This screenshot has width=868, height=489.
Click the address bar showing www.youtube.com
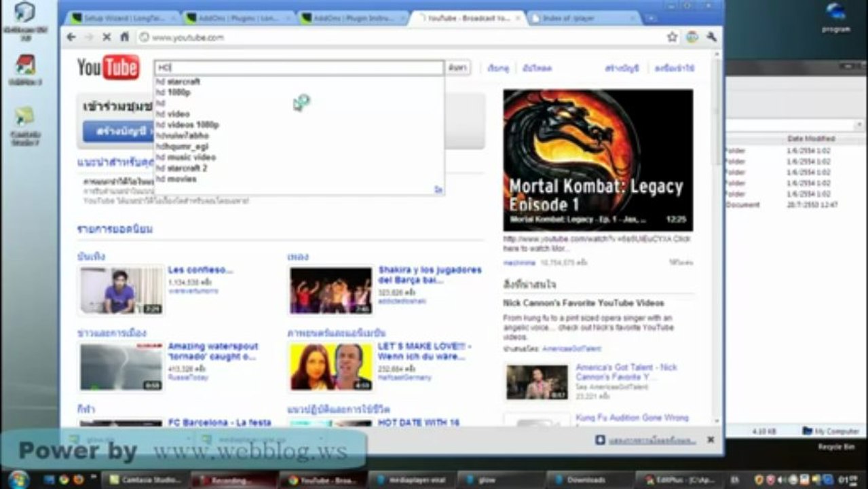[x=400, y=37]
